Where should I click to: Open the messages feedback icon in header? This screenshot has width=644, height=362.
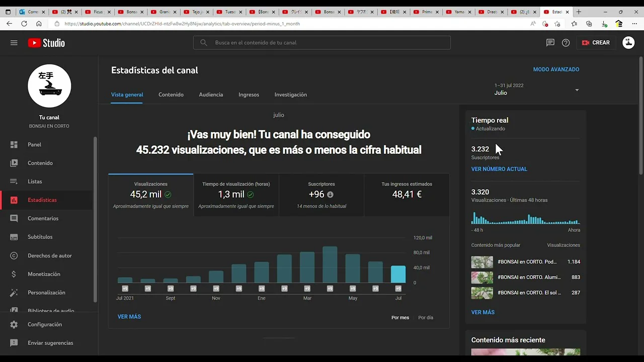tap(550, 43)
